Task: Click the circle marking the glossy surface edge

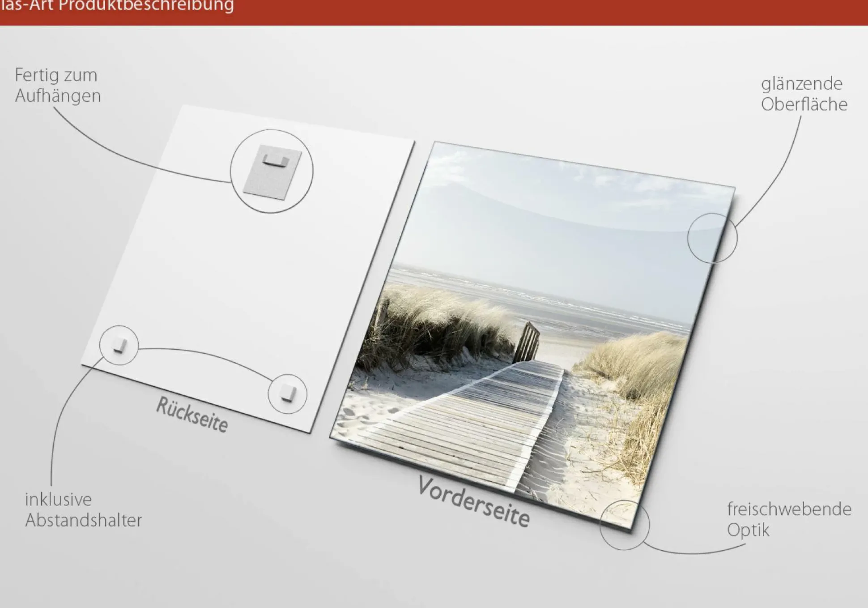Action: [712, 238]
